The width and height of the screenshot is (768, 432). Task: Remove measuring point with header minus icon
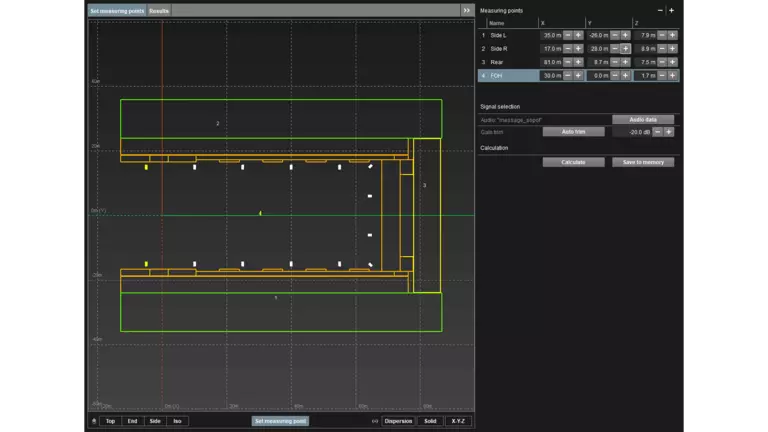point(659,10)
